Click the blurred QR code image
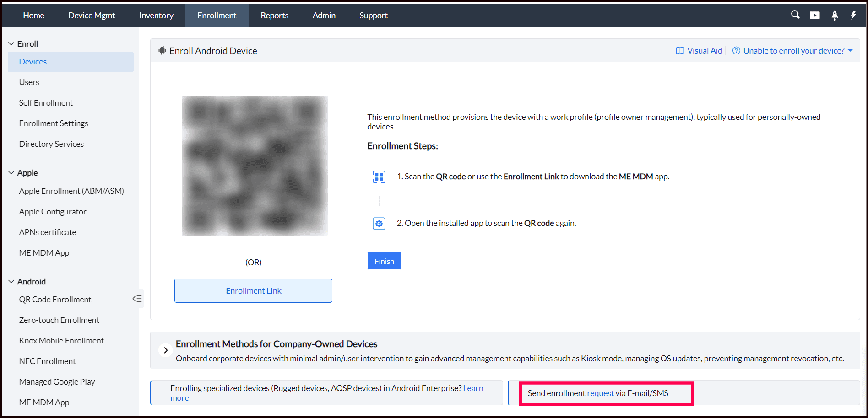 [x=255, y=166]
